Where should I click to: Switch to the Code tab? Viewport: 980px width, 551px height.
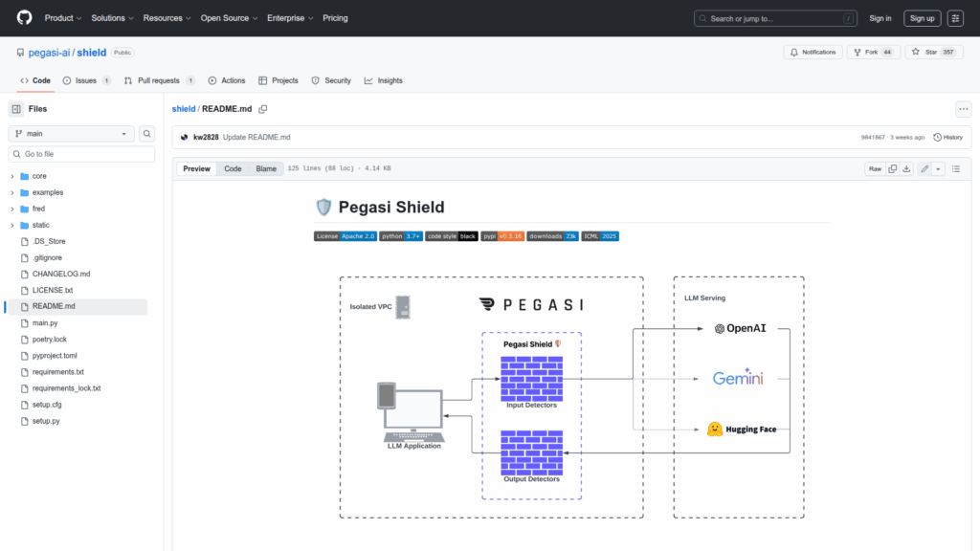(35, 80)
